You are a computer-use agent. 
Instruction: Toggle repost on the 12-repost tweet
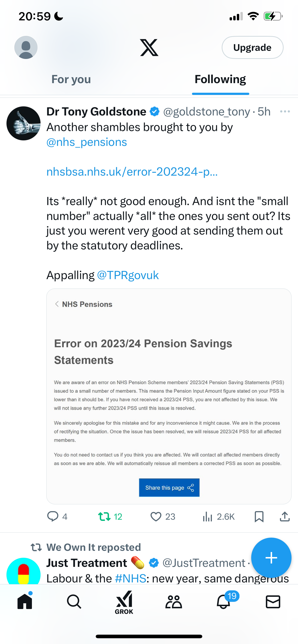(x=110, y=517)
